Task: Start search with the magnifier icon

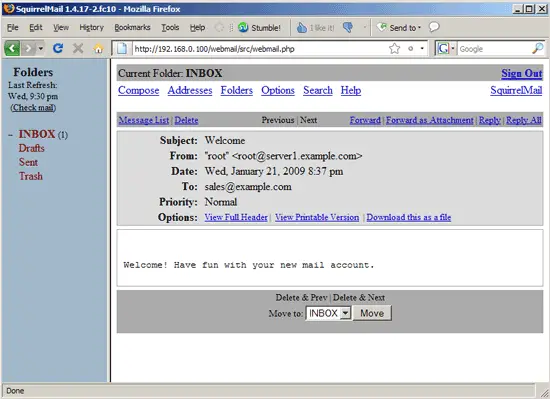Action: [x=537, y=48]
